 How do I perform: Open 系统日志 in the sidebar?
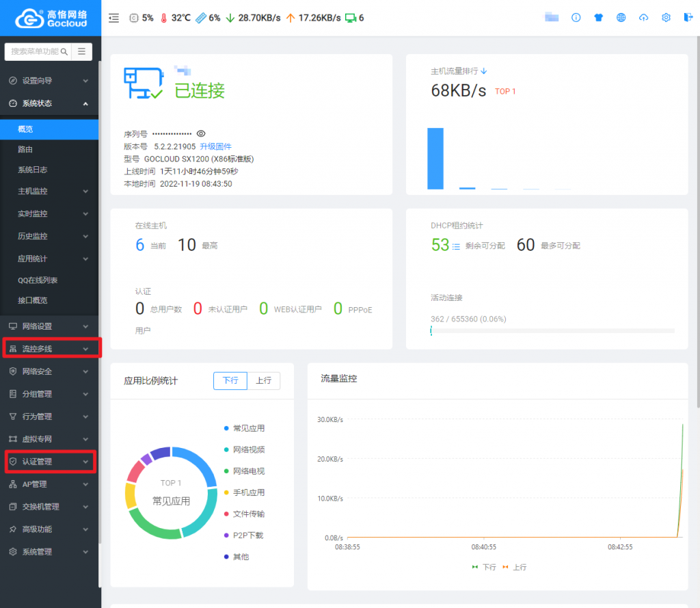click(x=33, y=170)
